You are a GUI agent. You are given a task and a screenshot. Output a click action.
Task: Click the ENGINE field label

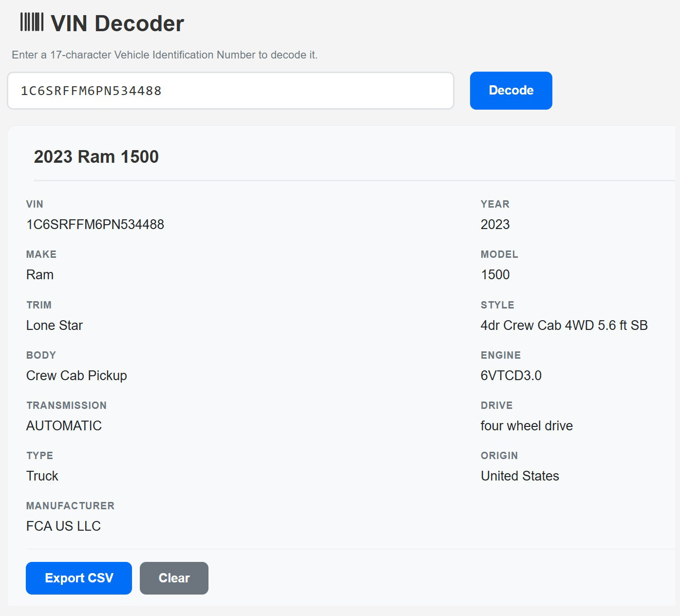[501, 355]
